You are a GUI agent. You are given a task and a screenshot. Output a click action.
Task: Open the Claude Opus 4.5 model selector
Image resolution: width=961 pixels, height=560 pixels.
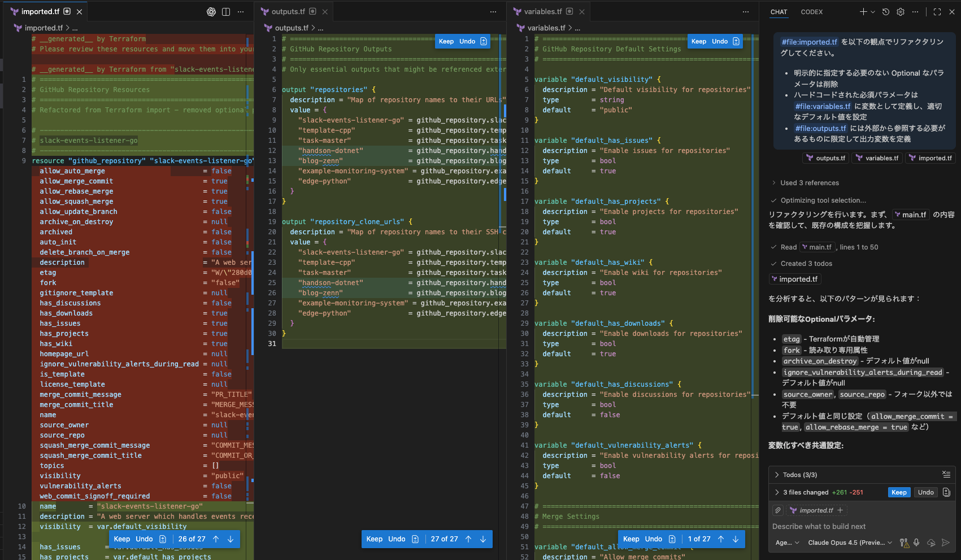850,542
